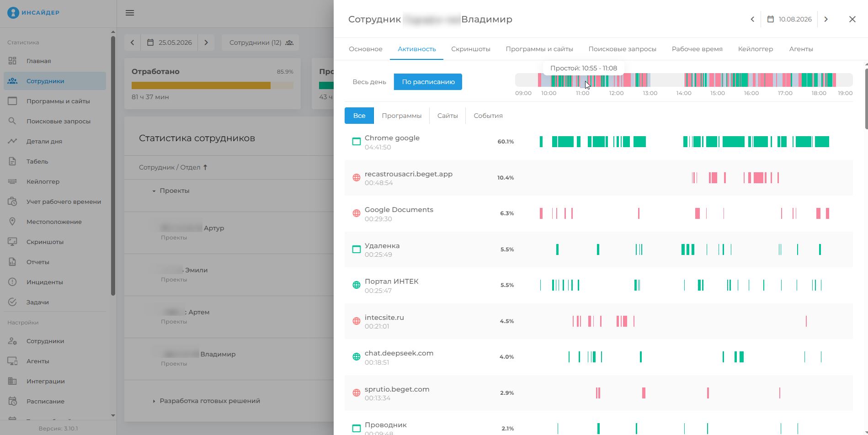Show the События filter
The image size is (868, 435).
[x=488, y=116]
